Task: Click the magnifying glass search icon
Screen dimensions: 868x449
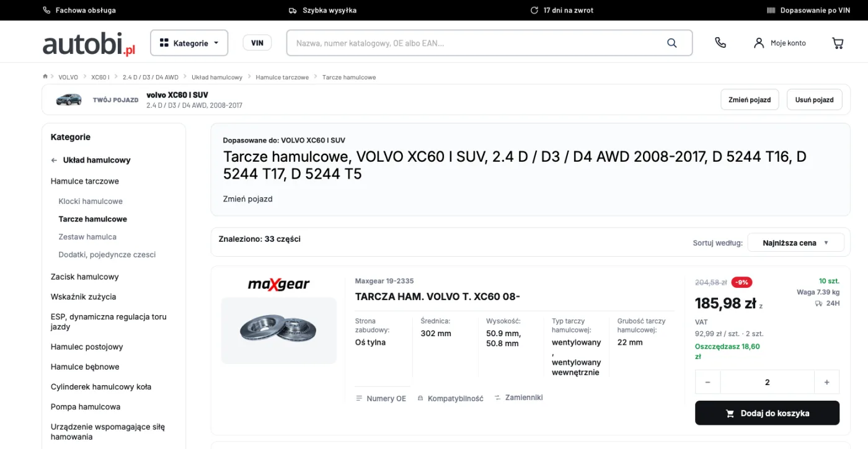Action: [671, 43]
